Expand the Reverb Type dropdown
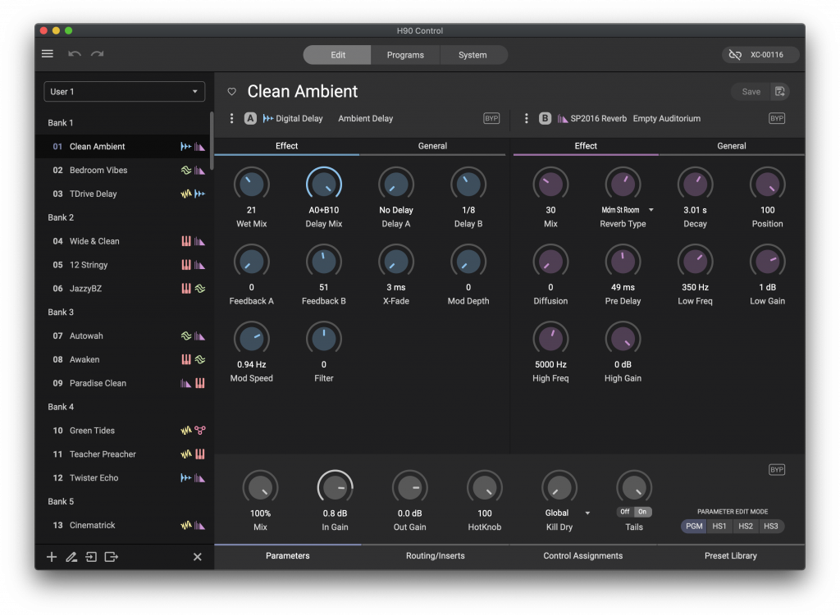Screen dimensions: 840x616 (651, 210)
